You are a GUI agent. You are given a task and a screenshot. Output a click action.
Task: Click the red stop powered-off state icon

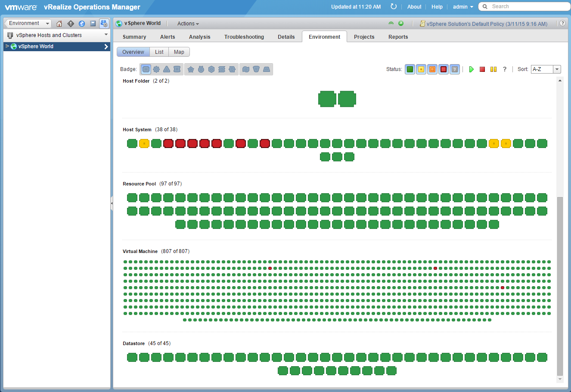tap(482, 69)
